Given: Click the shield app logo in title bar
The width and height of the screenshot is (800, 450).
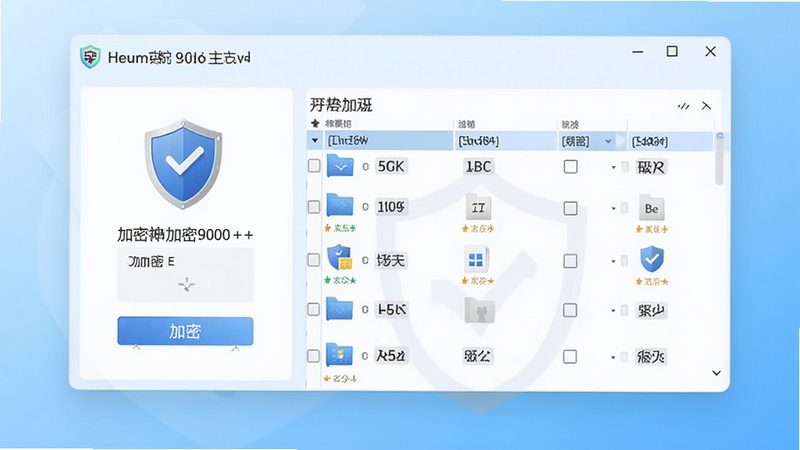Looking at the screenshot, I should pos(90,57).
